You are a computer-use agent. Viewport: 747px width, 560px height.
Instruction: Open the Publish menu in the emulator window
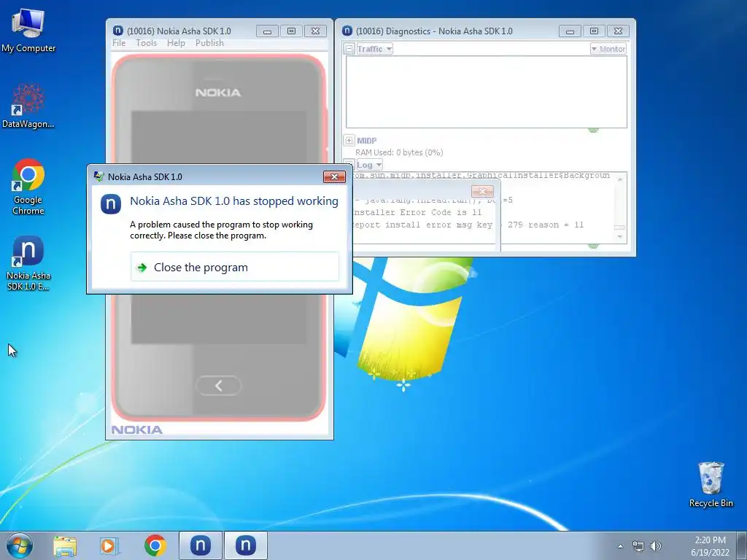click(209, 43)
